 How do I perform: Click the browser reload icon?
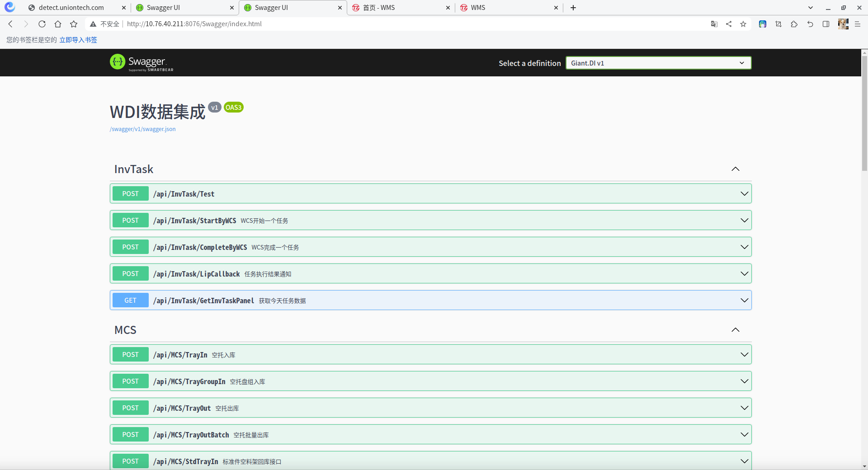click(42, 24)
